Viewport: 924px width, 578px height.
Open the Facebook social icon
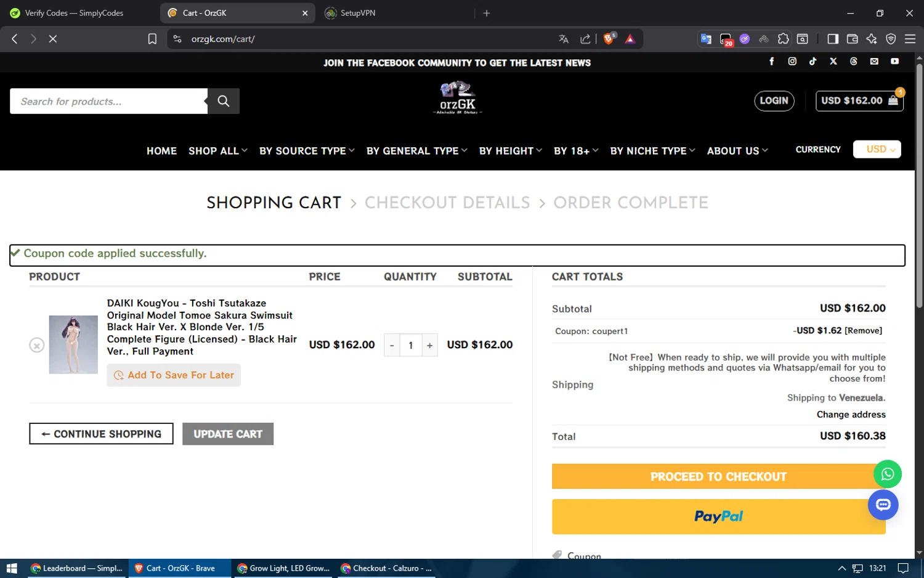point(771,62)
